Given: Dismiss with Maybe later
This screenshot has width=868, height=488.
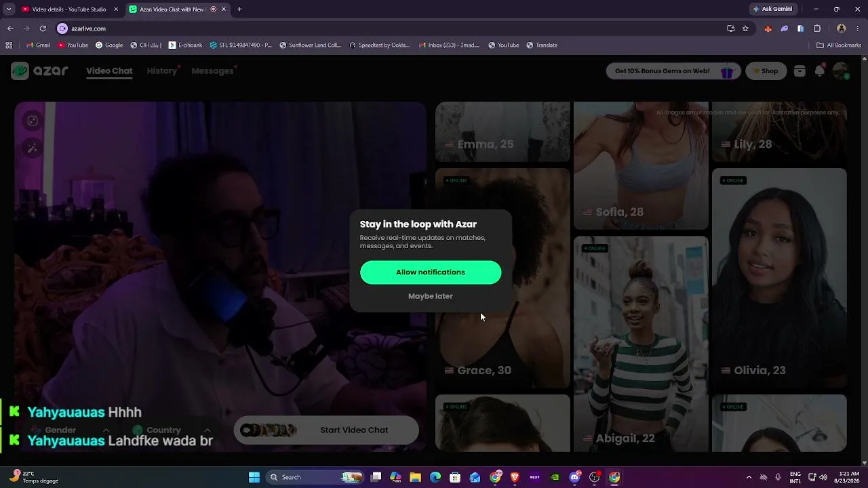Looking at the screenshot, I should pos(431,296).
